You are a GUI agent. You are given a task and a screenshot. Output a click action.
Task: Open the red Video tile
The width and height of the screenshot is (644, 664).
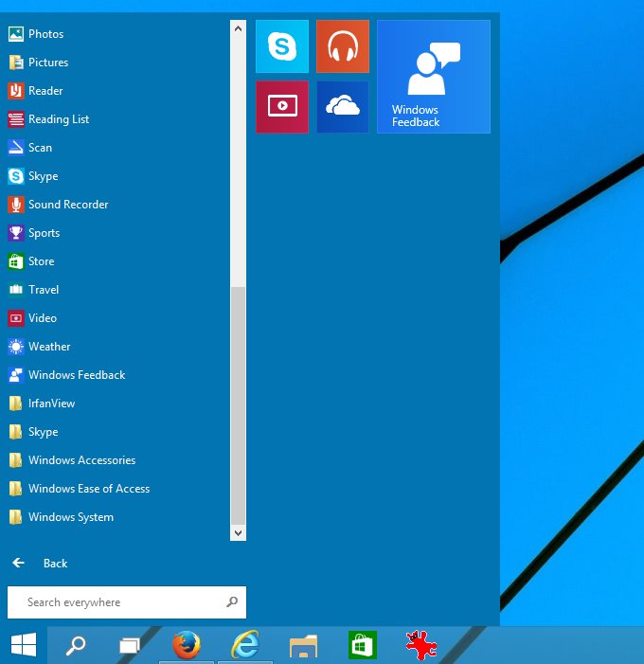point(282,107)
